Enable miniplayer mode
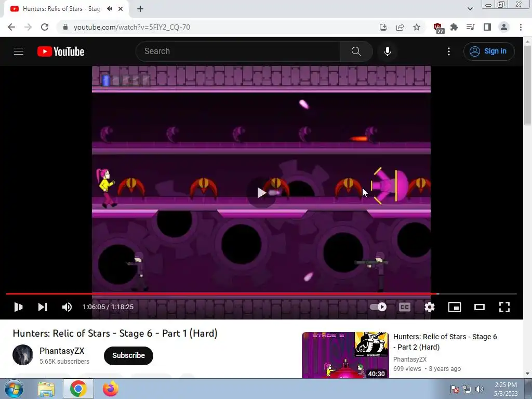The width and height of the screenshot is (532, 399). 454,307
